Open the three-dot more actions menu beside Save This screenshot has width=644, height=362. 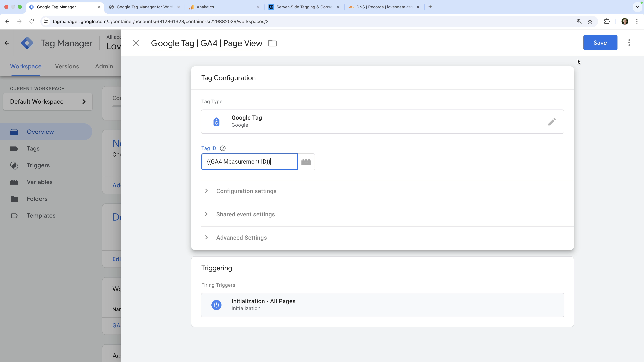(629, 43)
